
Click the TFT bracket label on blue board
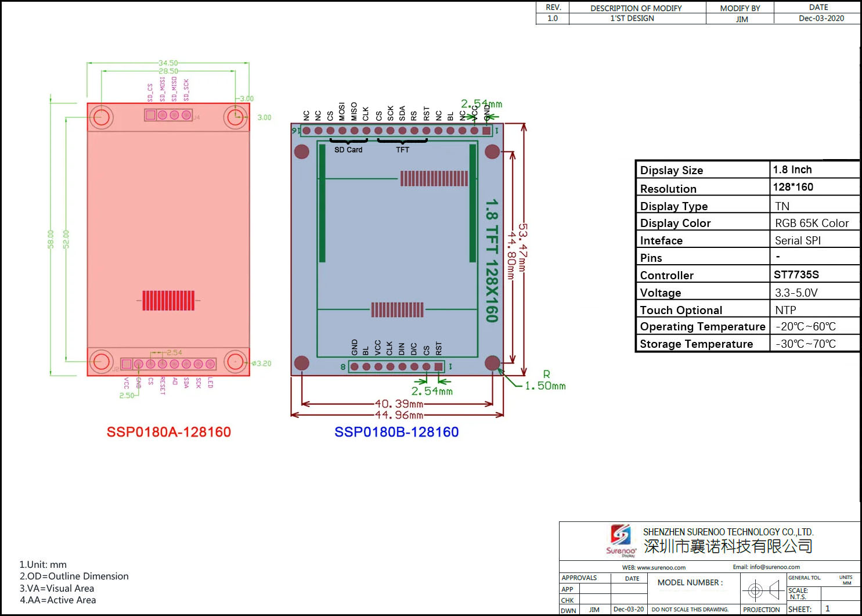[x=402, y=150]
